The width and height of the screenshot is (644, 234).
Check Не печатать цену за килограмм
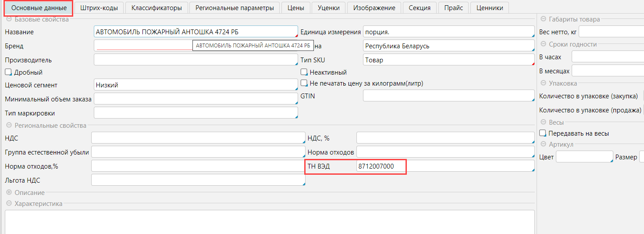coord(304,83)
